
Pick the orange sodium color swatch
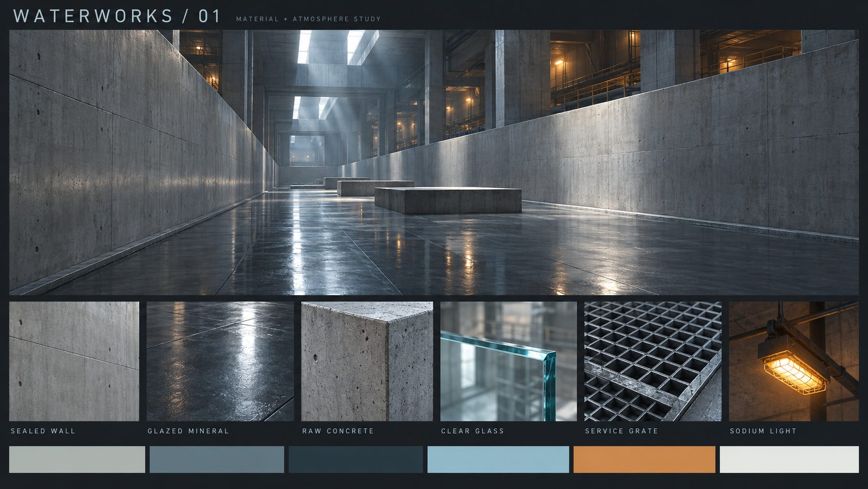coord(644,459)
